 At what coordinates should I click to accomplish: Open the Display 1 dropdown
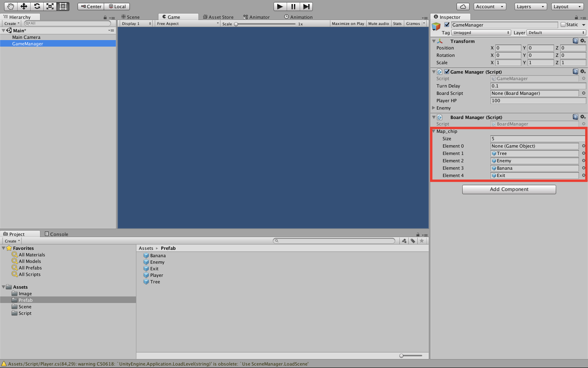point(136,24)
